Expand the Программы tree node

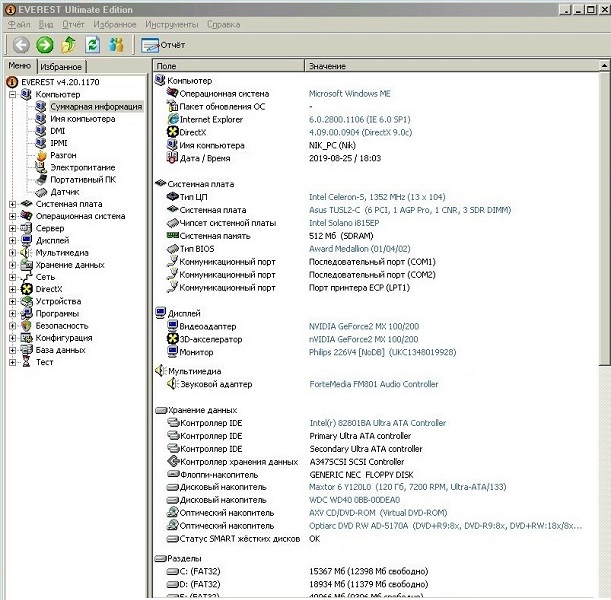tap(12, 313)
